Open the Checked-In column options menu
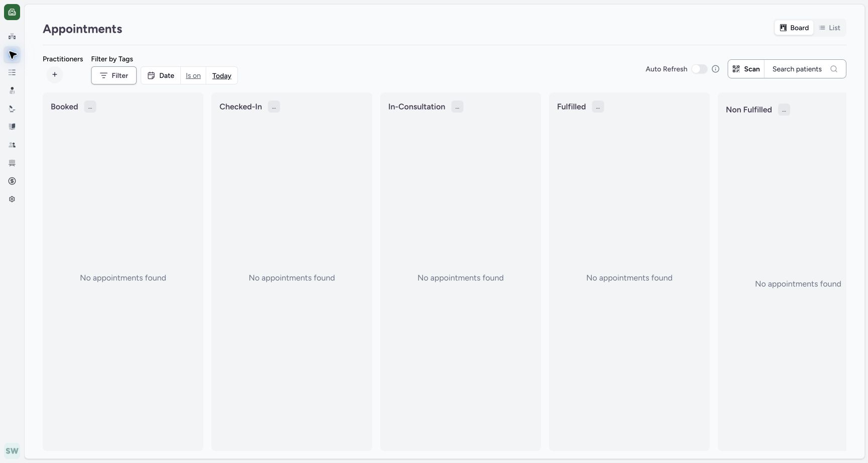The width and height of the screenshot is (868, 463). [274, 107]
